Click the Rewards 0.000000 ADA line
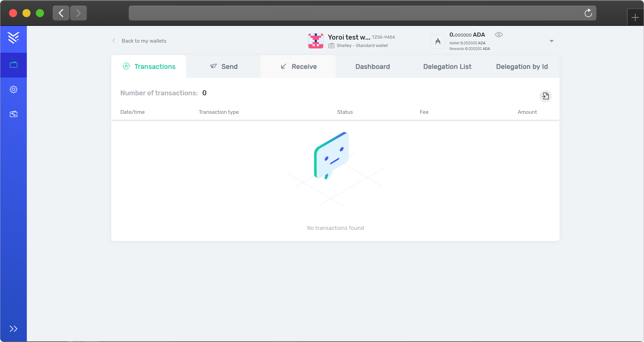Screen dimensions: 644x342 (x=470, y=49)
